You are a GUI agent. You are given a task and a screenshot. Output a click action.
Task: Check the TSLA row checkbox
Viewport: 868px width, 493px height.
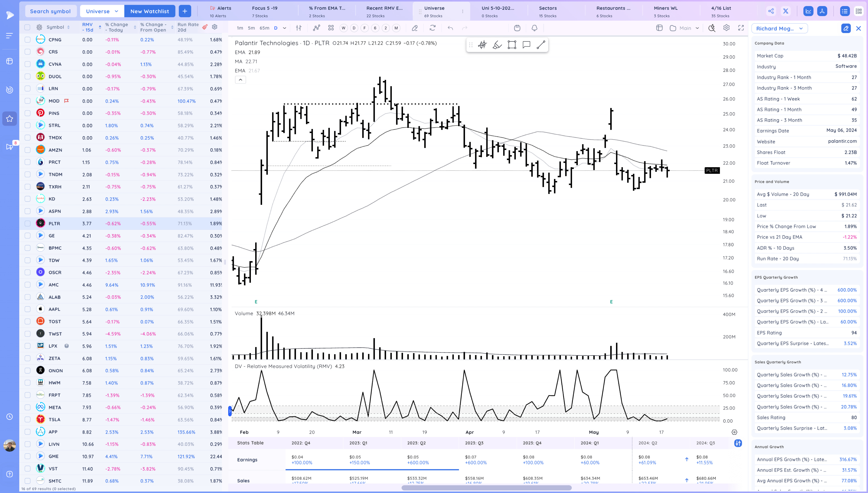coord(27,420)
